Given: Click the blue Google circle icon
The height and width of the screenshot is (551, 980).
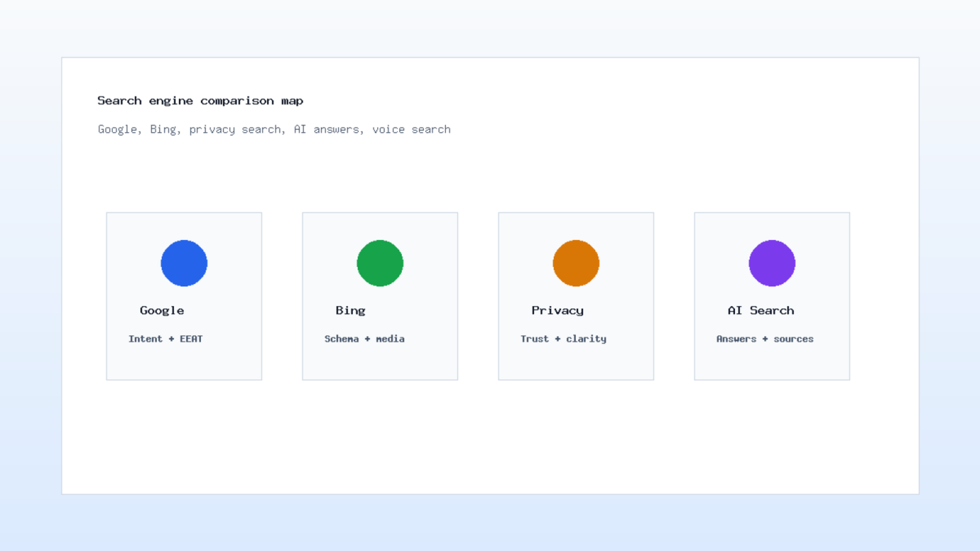Looking at the screenshot, I should 184,263.
